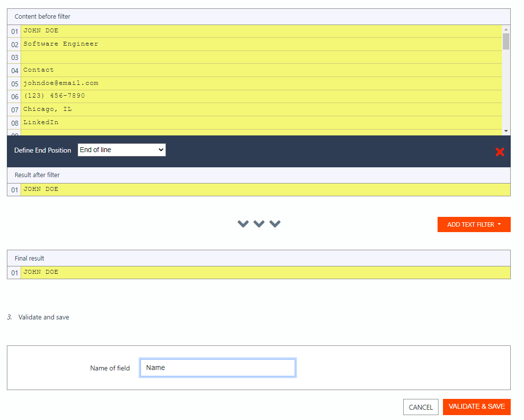Click line number 01 in Content before filter
The image size is (524, 420).
[x=14, y=30]
